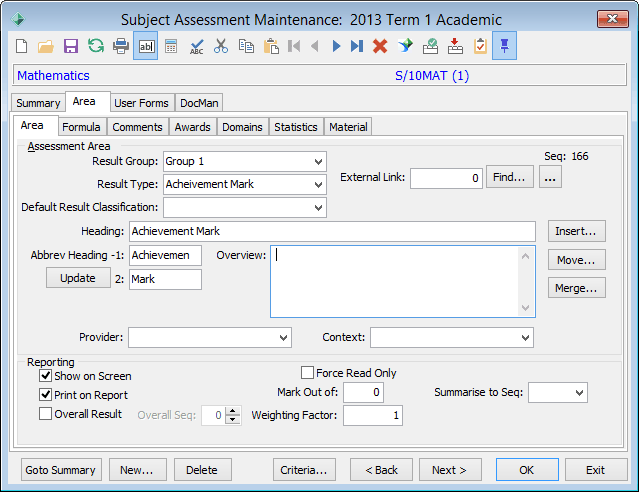Jump to last record icon

(x=357, y=46)
